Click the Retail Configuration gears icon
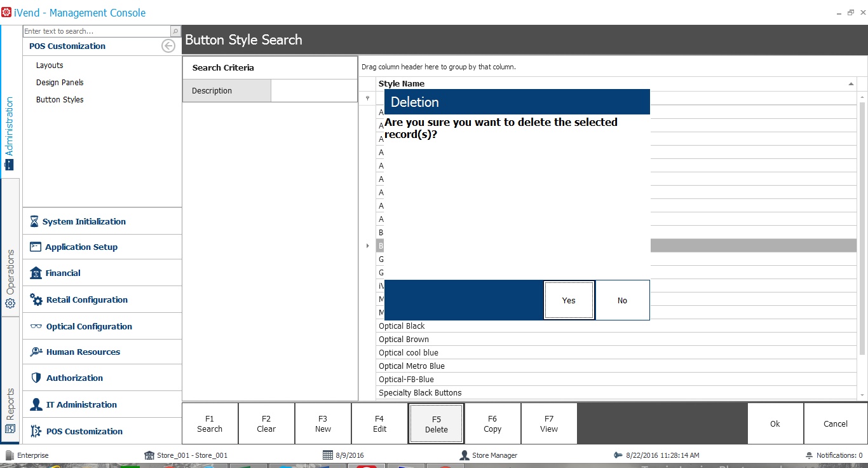868x468 pixels. [36, 299]
